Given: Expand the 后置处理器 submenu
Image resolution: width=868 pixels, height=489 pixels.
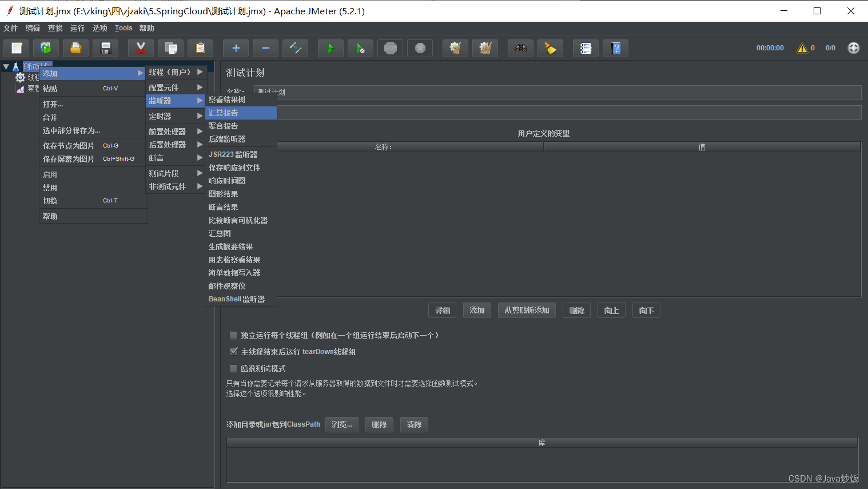Looking at the screenshot, I should [176, 145].
